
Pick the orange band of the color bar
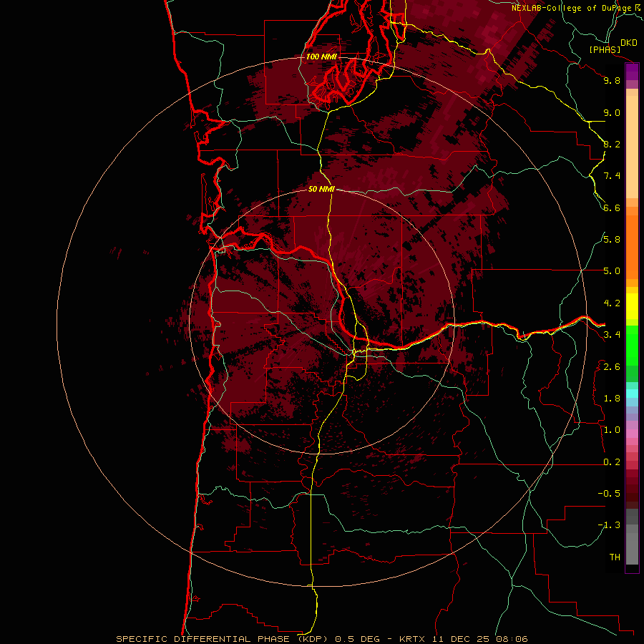632,248
